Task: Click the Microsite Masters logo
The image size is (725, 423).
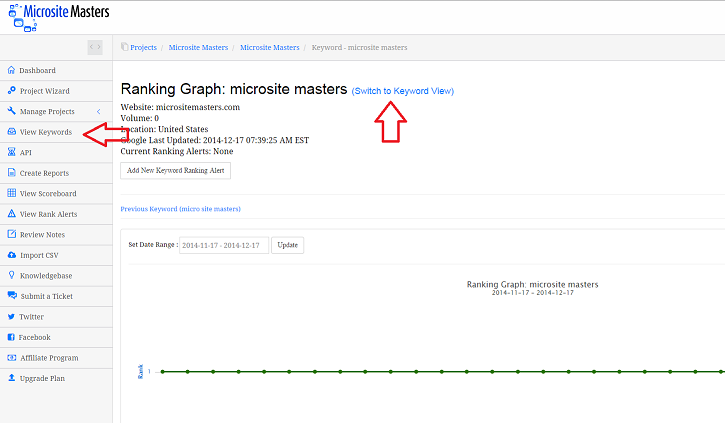Action: 59,17
